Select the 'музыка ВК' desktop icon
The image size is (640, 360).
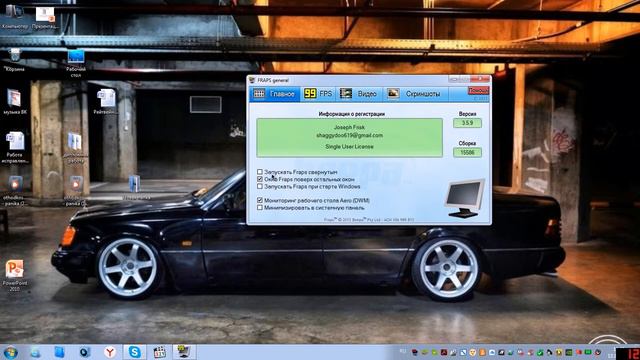click(x=15, y=101)
